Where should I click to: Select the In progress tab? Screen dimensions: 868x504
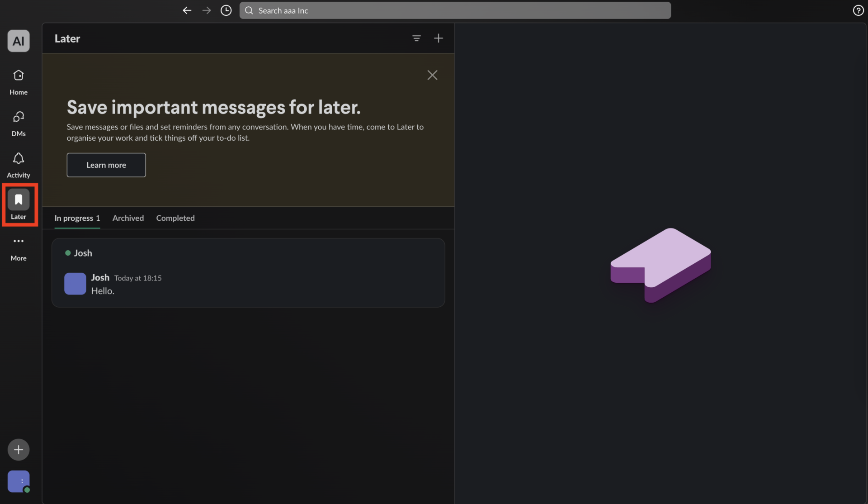tap(77, 218)
